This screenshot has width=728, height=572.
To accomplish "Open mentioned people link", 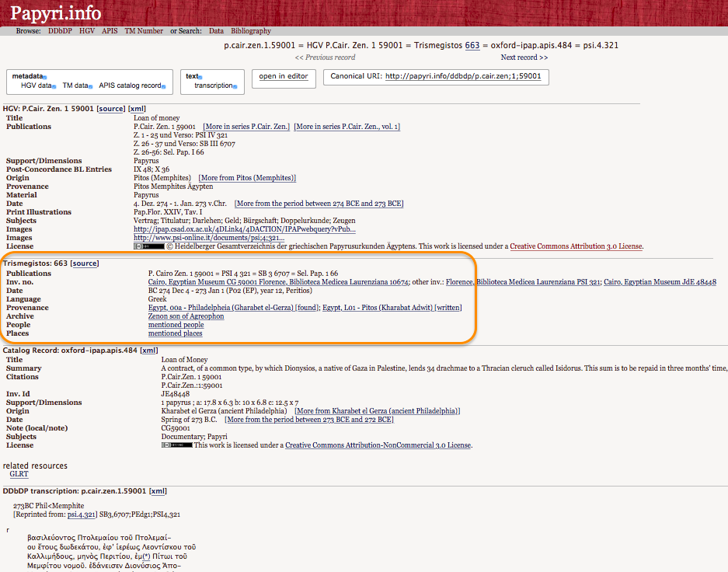I will click(x=176, y=325).
